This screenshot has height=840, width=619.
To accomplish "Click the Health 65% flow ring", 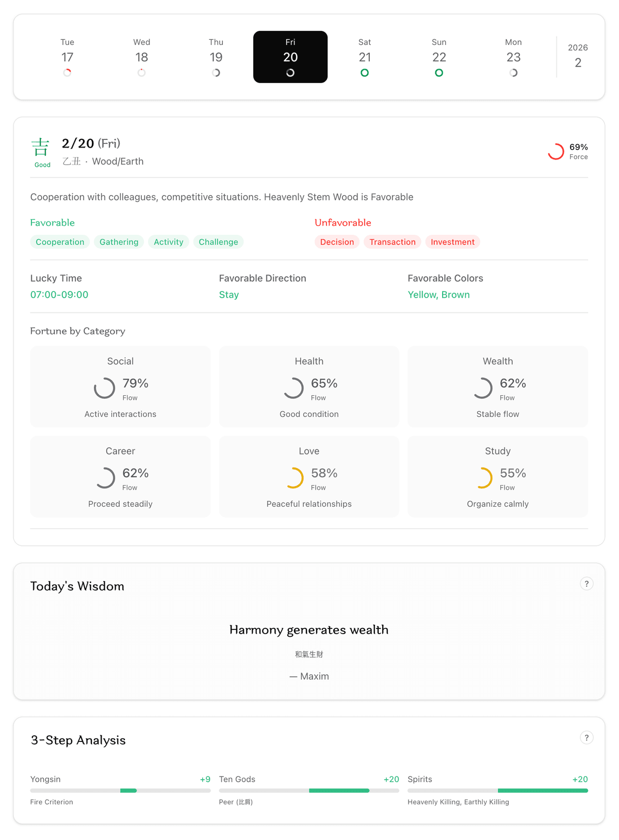I will pyautogui.click(x=294, y=388).
